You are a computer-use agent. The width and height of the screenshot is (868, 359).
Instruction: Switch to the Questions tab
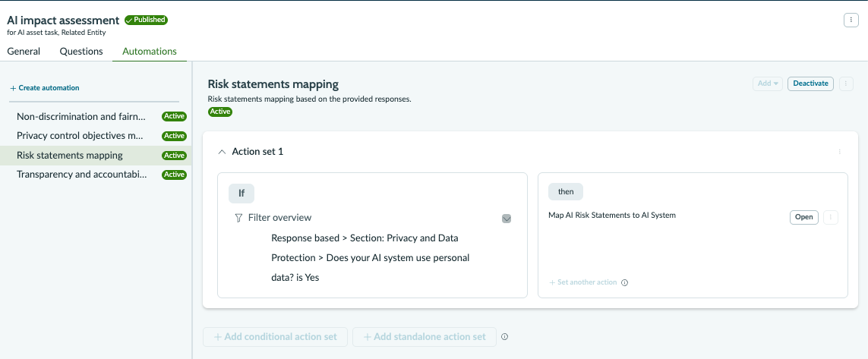[x=81, y=52]
